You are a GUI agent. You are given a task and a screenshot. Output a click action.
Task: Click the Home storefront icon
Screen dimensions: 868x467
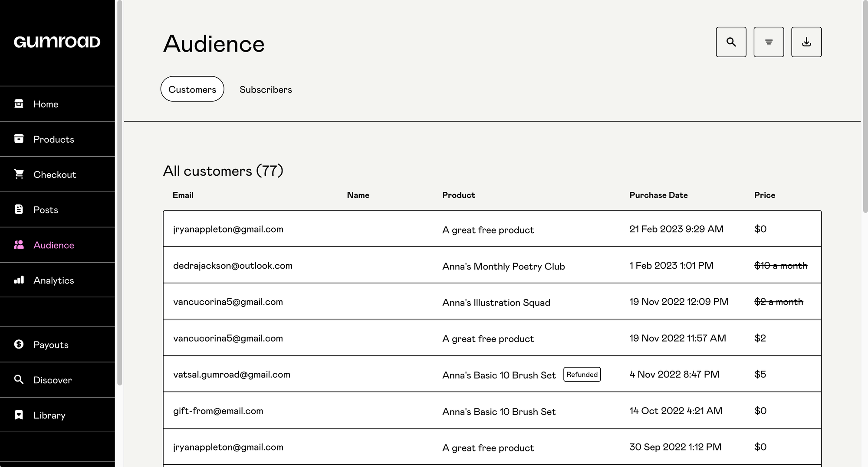pyautogui.click(x=19, y=104)
